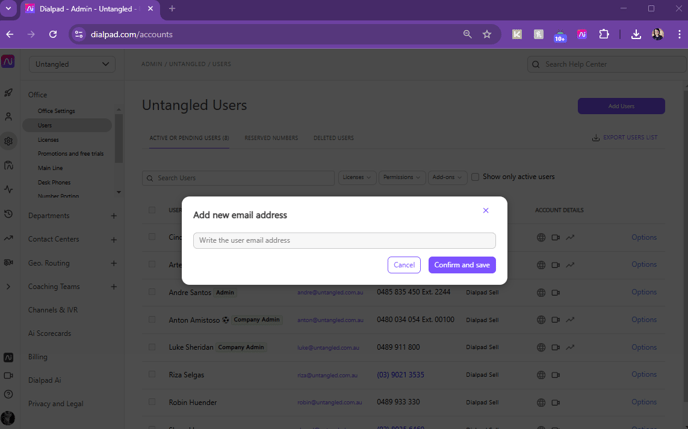Image resolution: width=688 pixels, height=429 pixels.
Task: Open Channels & IVR section
Action: [x=53, y=310]
